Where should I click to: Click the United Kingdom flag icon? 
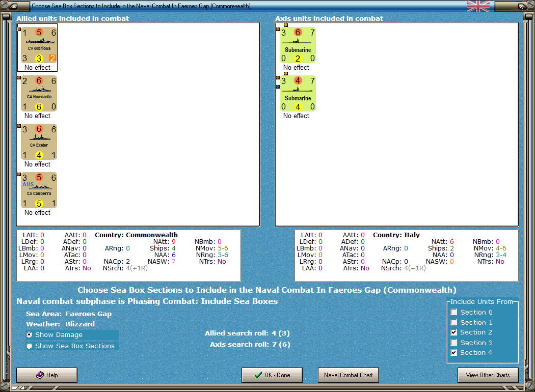click(478, 6)
